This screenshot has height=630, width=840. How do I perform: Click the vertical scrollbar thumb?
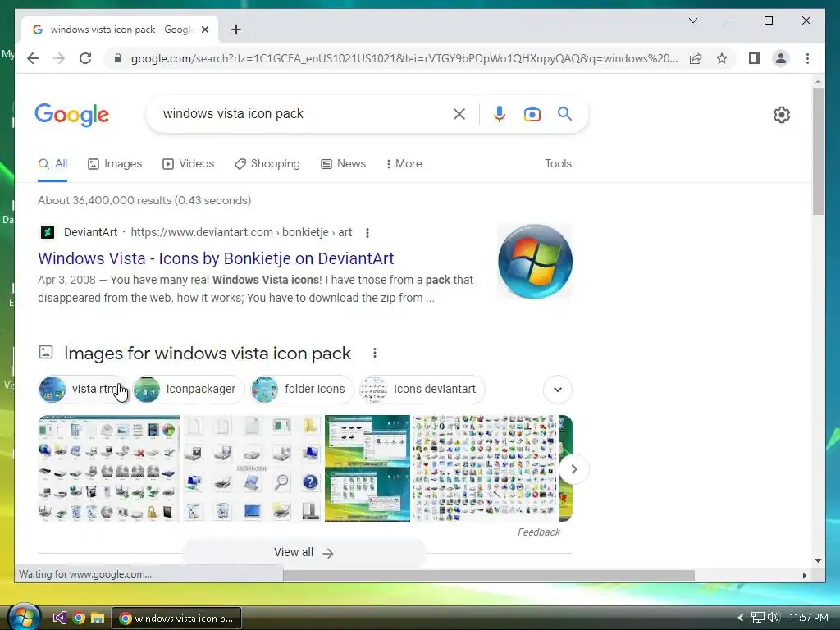coord(818,151)
